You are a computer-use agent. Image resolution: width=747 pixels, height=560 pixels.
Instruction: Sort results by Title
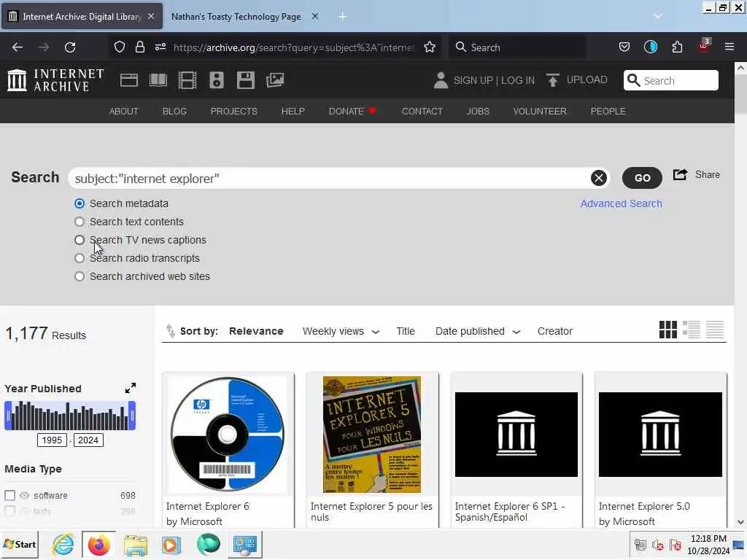click(x=406, y=331)
